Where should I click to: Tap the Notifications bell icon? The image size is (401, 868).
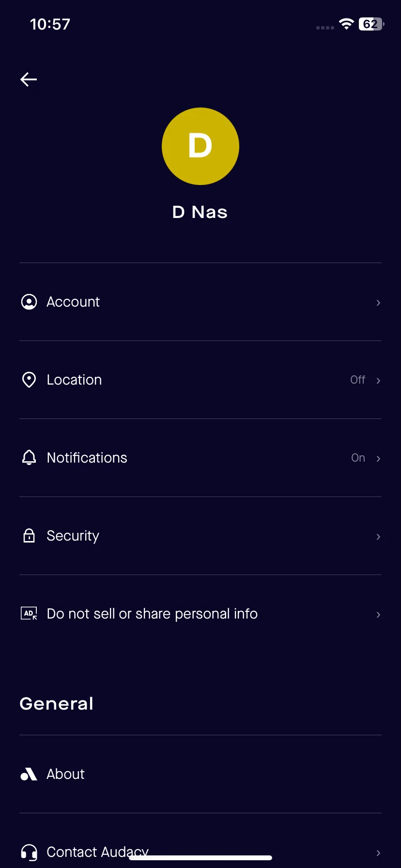[x=29, y=458]
